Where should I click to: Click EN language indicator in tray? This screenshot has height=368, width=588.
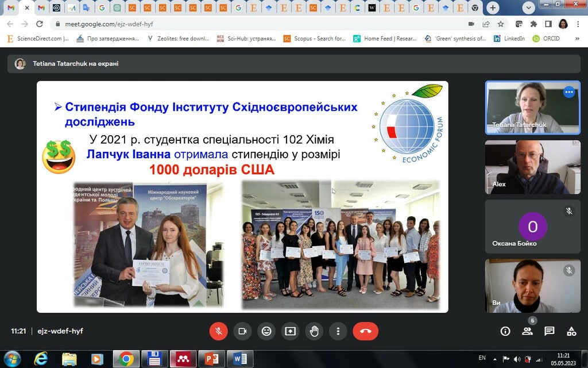482,358
